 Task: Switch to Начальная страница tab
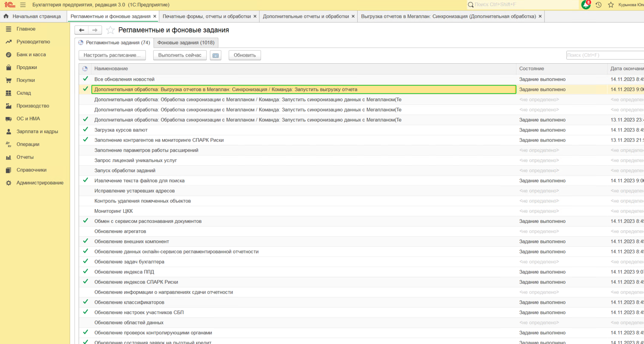[36, 16]
